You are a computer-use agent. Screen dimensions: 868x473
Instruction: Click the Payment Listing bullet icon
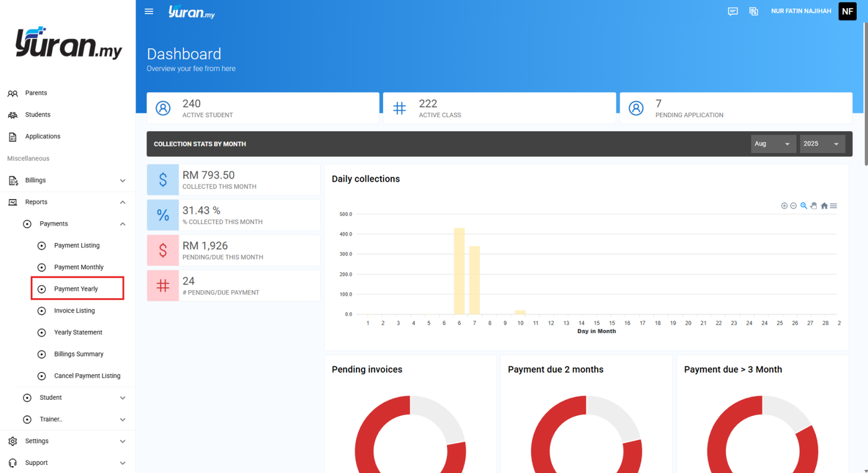(x=42, y=245)
